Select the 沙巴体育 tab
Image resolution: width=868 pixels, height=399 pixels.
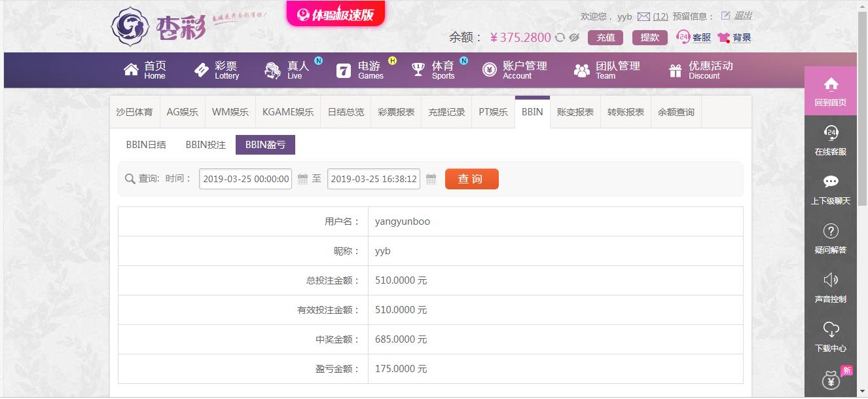pos(135,111)
